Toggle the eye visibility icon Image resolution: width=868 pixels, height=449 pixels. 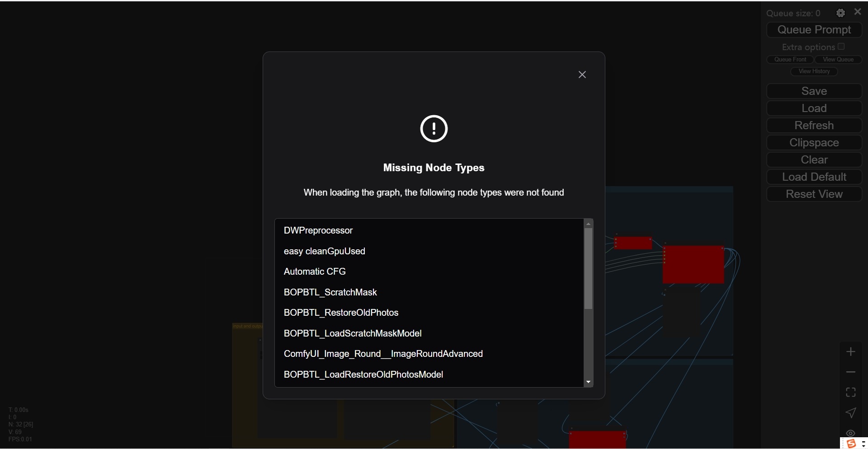click(x=851, y=433)
